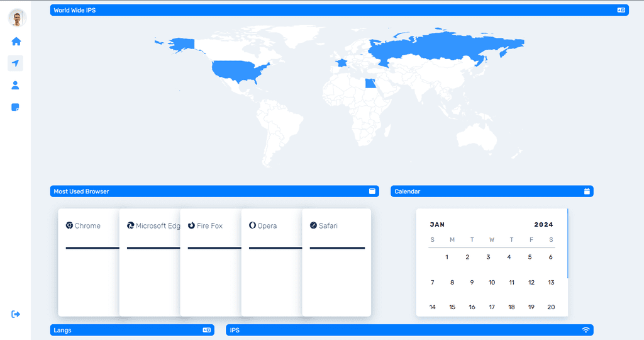Image resolution: width=644 pixels, height=340 pixels.
Task: Click the calendar's blue scrollbar
Action: click(568, 244)
